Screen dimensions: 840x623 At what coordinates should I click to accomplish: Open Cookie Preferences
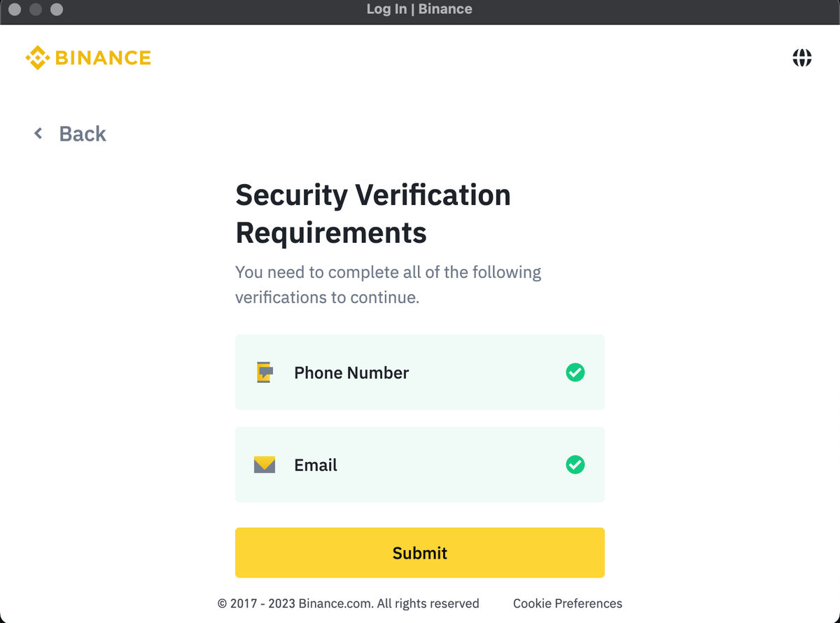coord(567,603)
